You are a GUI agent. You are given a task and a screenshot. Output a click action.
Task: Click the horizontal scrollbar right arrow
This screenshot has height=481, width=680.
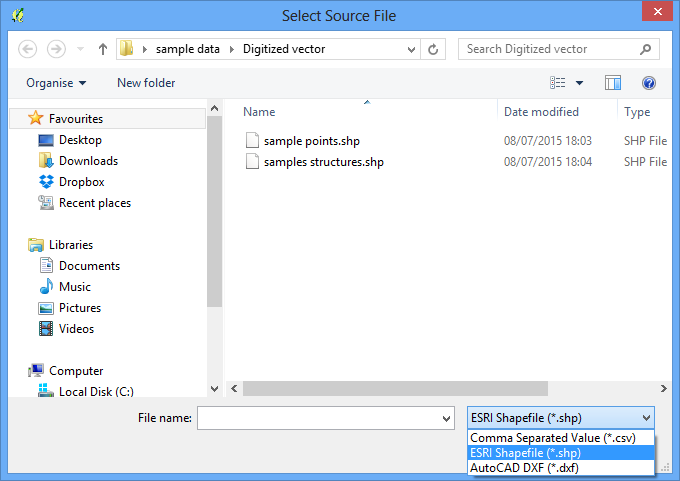[664, 389]
